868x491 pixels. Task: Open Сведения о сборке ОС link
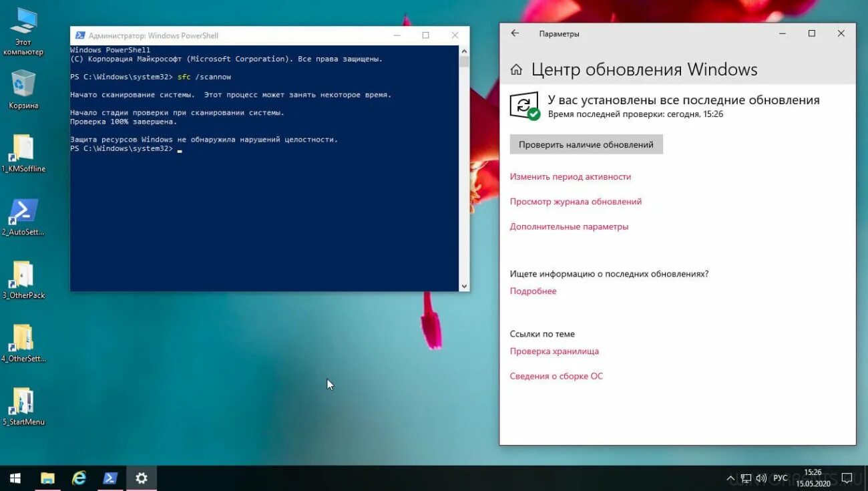tap(556, 376)
